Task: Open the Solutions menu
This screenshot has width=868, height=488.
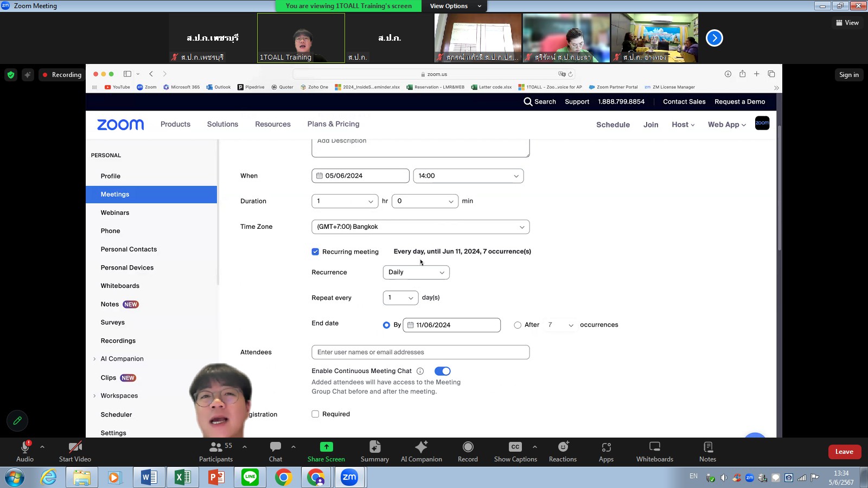Action: pos(222,124)
